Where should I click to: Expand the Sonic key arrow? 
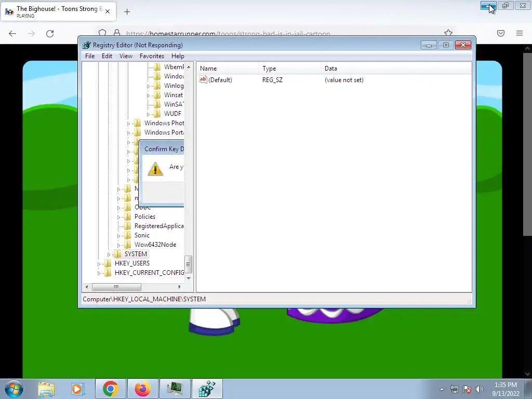[118, 235]
